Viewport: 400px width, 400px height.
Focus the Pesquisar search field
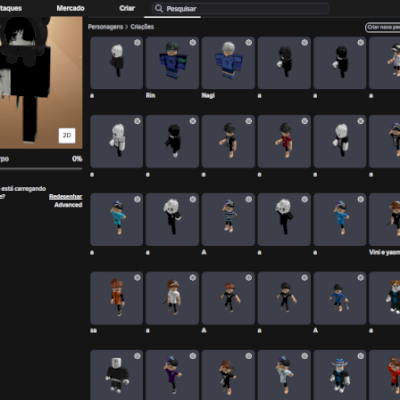tap(240, 8)
